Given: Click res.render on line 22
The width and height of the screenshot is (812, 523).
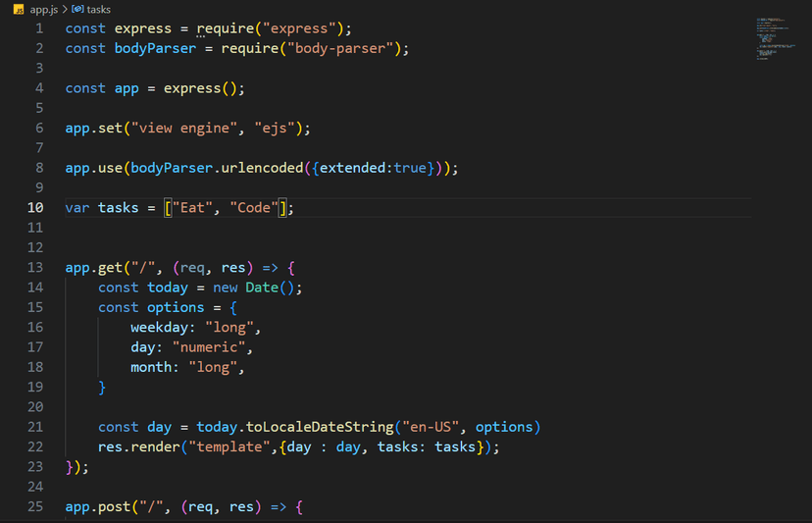Looking at the screenshot, I should (x=139, y=446).
